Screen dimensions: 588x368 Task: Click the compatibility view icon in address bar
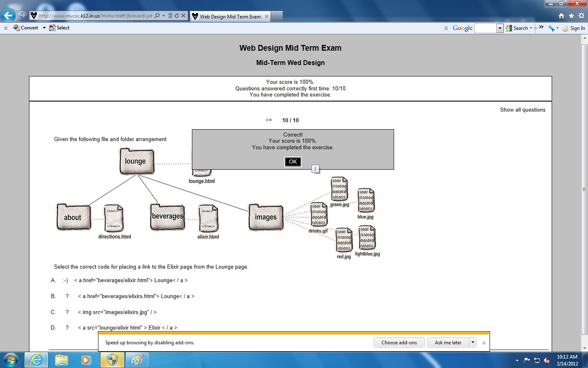170,16
